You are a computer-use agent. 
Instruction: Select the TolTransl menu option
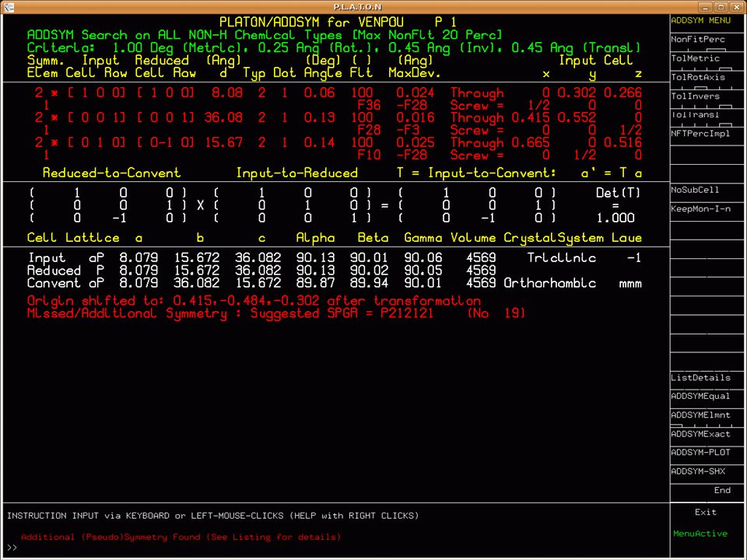[x=695, y=115]
